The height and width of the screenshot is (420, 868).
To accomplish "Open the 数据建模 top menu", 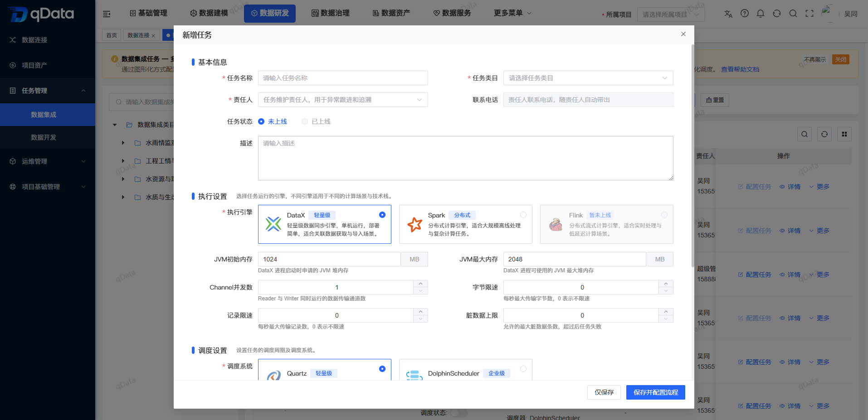I will pyautogui.click(x=209, y=13).
